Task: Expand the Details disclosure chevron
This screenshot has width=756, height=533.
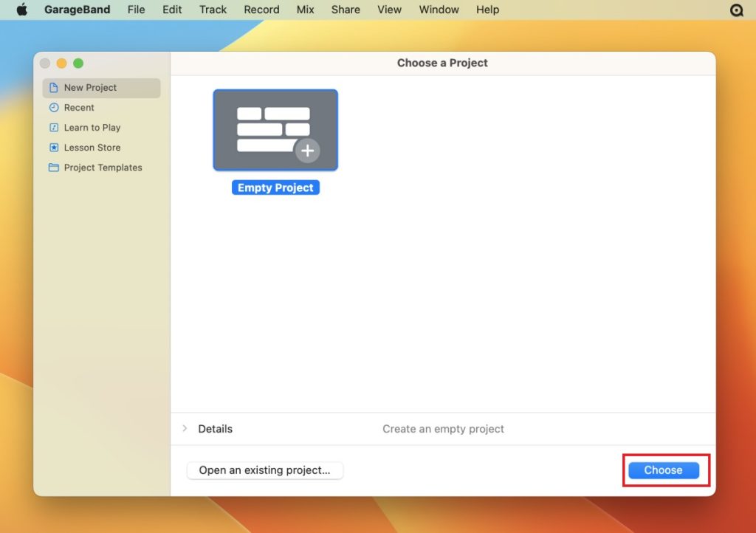Action: (x=185, y=428)
